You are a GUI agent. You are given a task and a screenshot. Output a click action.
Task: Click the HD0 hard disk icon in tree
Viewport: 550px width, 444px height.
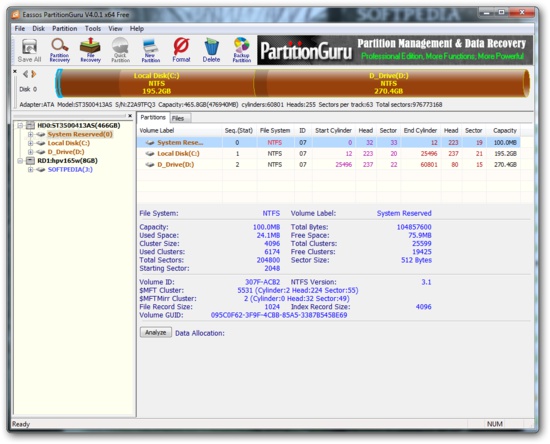tap(31, 125)
